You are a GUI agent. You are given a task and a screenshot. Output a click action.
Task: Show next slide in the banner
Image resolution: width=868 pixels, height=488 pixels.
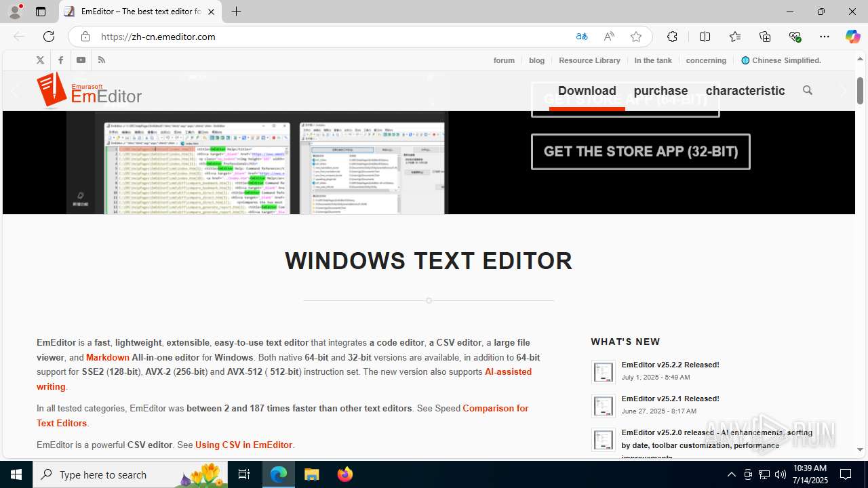(843, 91)
